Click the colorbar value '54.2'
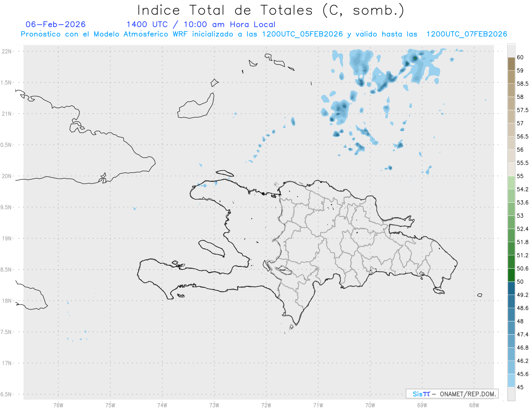Image resolution: width=532 pixels, height=411 pixels. (523, 189)
